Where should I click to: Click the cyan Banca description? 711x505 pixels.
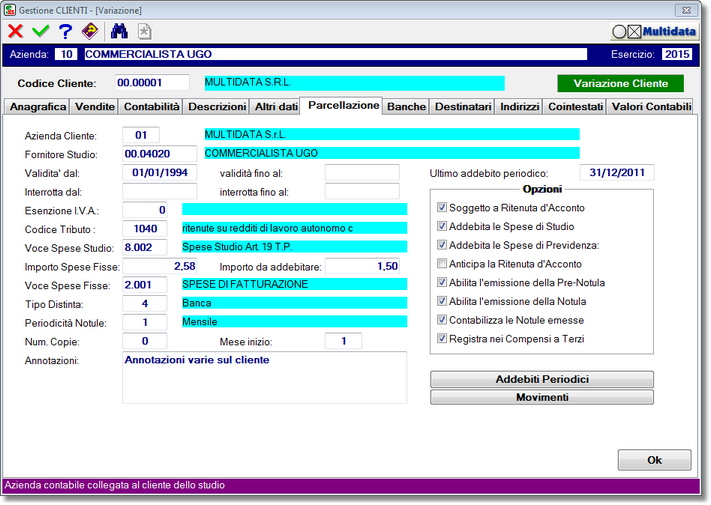coord(294,303)
